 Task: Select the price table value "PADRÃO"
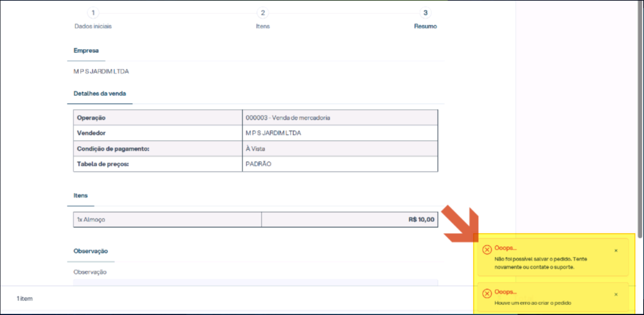tap(258, 164)
